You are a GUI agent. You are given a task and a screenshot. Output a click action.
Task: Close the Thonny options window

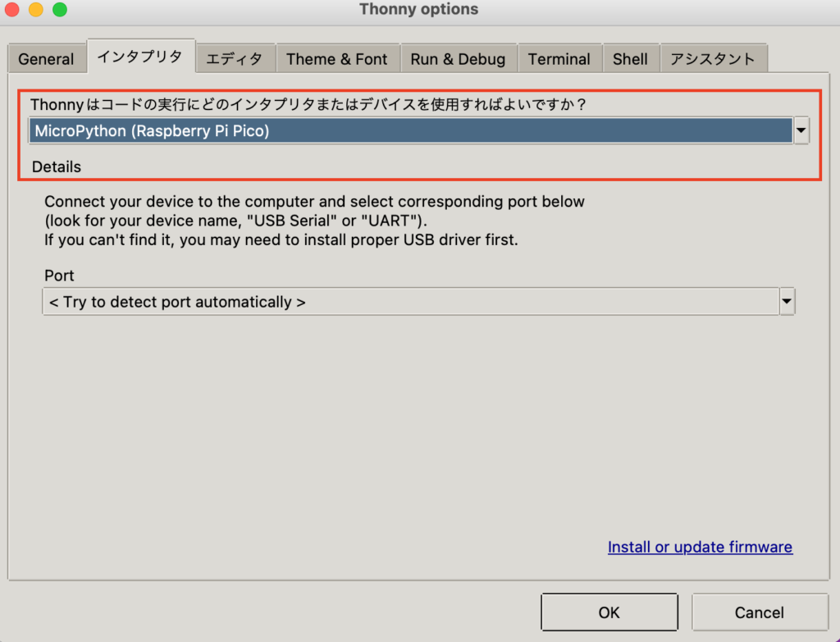(x=11, y=10)
